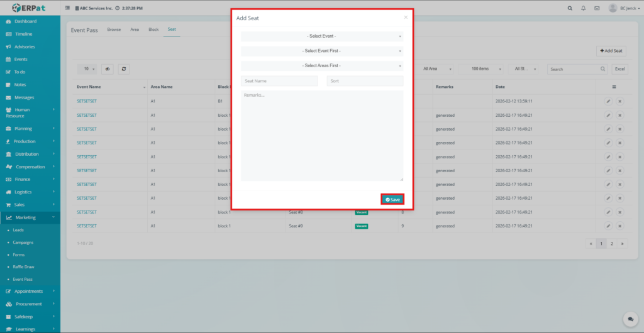Edit the Seat #9 row
This screenshot has width=644, height=333.
click(609, 226)
